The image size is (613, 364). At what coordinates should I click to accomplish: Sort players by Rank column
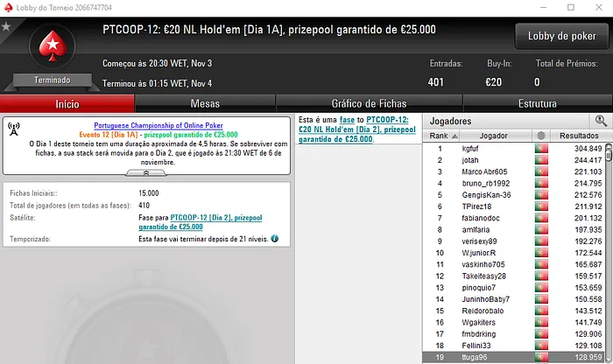coord(442,136)
